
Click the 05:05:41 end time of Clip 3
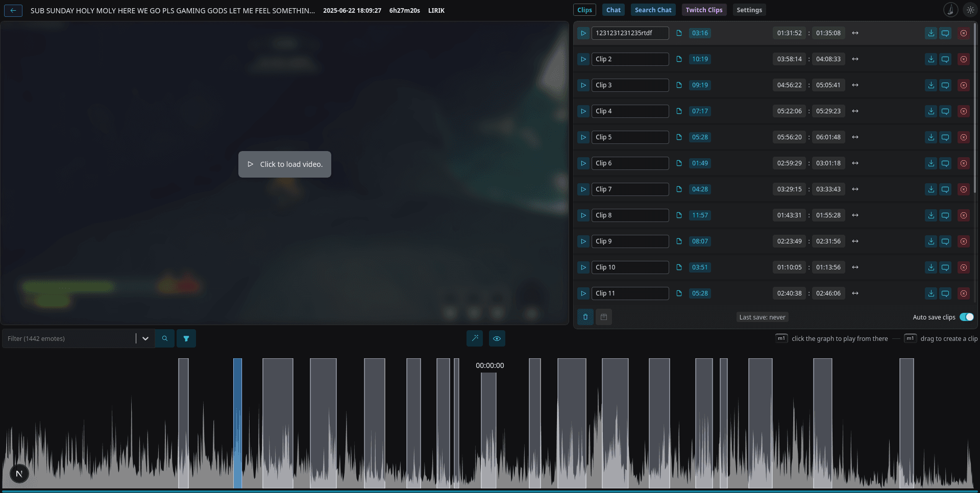828,85
